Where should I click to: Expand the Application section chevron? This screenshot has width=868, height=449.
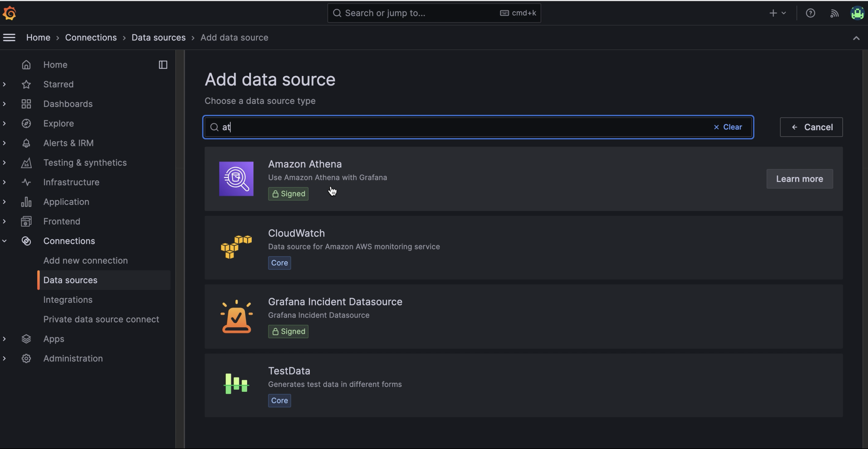pyautogui.click(x=4, y=202)
